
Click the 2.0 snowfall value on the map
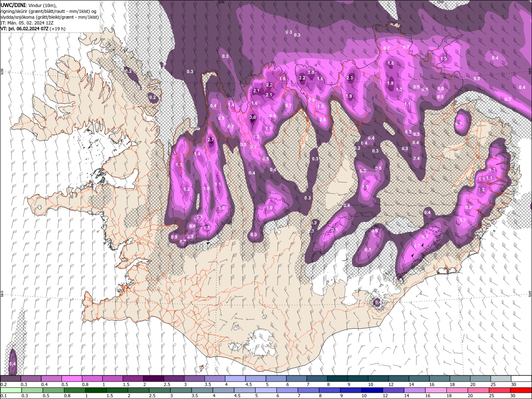click(x=310, y=72)
